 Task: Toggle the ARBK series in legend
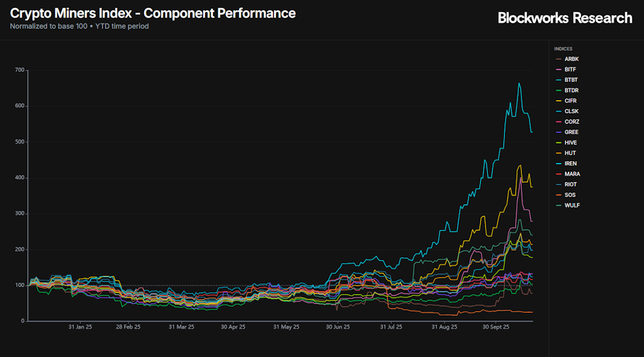click(571, 59)
